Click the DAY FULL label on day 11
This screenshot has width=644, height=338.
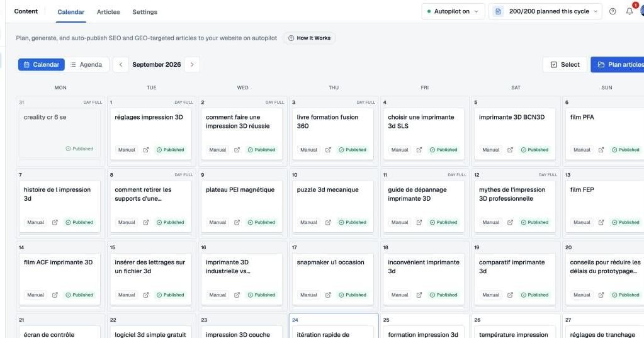click(x=456, y=175)
